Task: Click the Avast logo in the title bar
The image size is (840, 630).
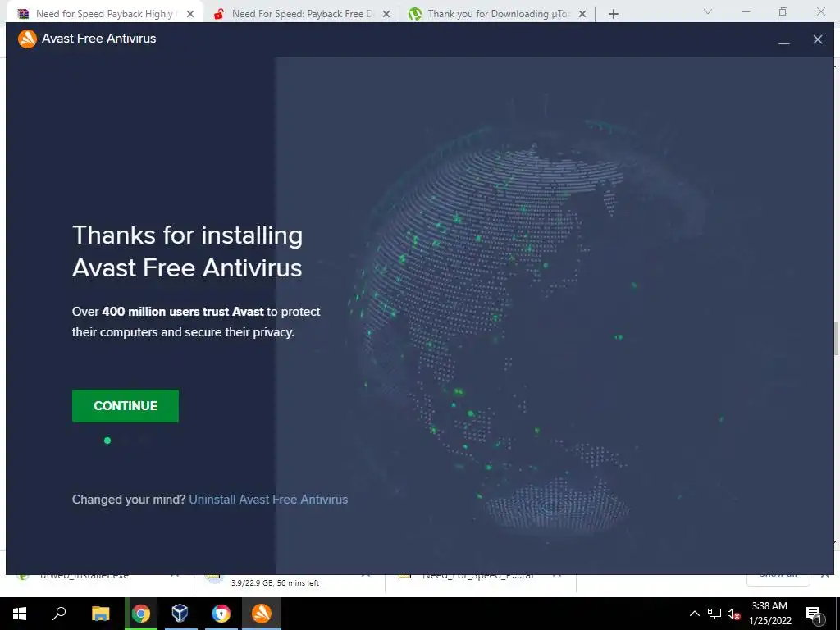Action: [27, 39]
